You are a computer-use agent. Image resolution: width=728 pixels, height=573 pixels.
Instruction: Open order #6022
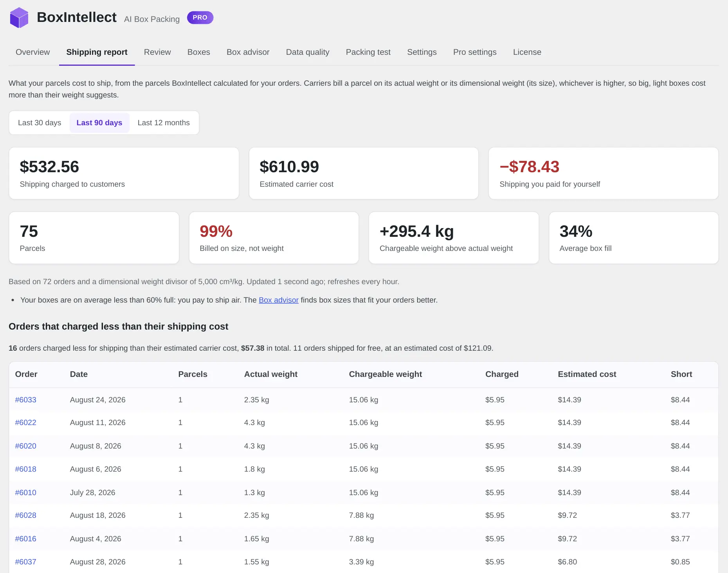[26, 423]
